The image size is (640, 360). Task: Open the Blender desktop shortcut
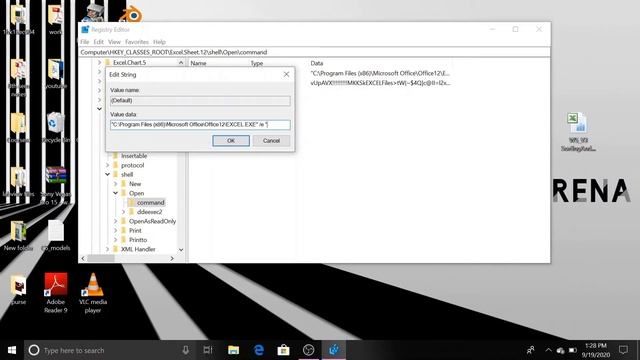point(131,13)
